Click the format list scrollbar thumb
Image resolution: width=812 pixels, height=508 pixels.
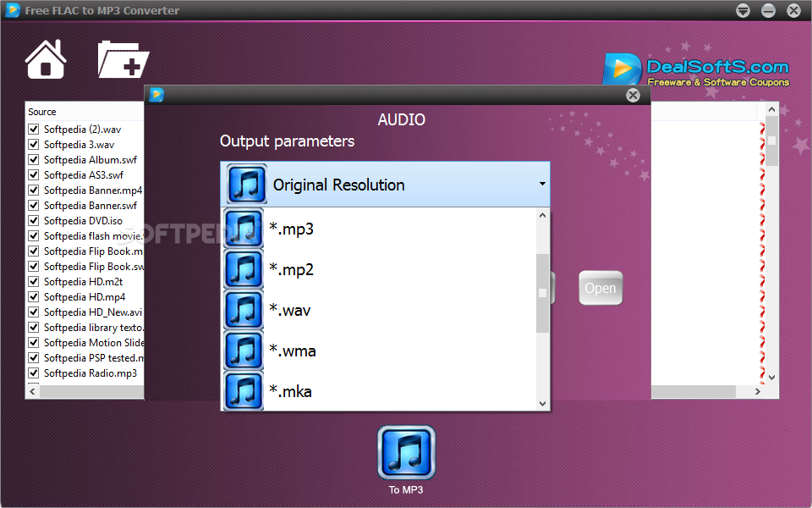coord(543,293)
